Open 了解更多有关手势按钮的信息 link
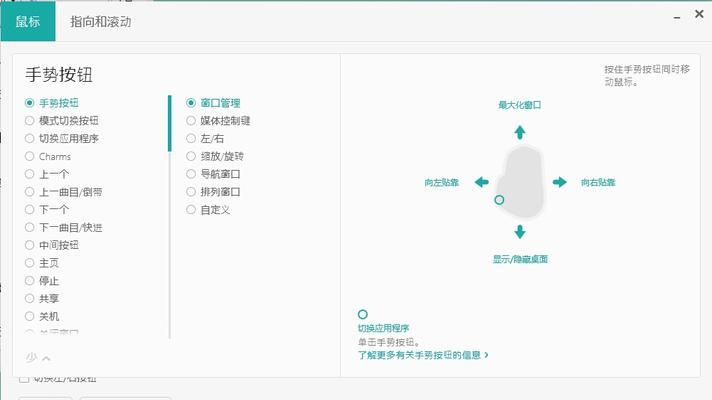Image resolution: width=712 pixels, height=400 pixels. (x=423, y=355)
